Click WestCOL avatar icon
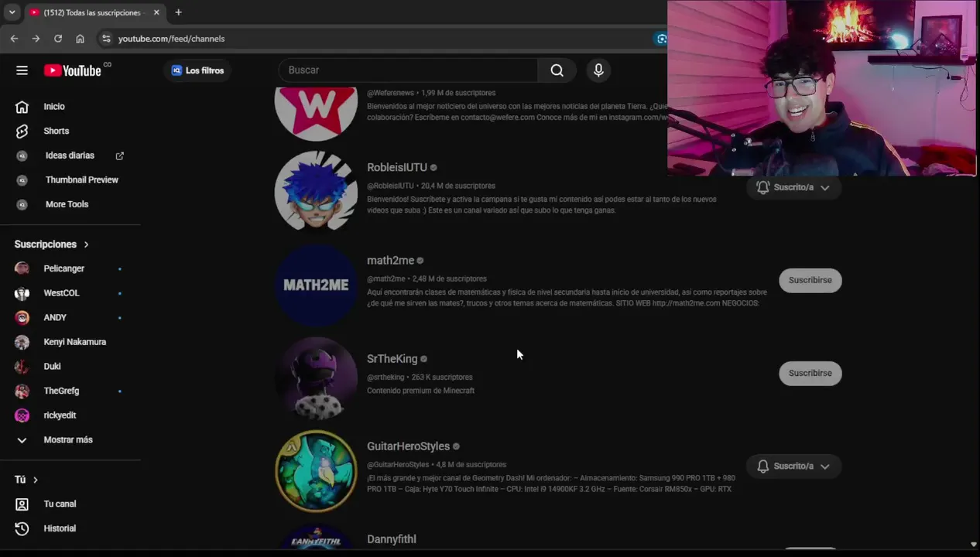The image size is (980, 557). [22, 293]
